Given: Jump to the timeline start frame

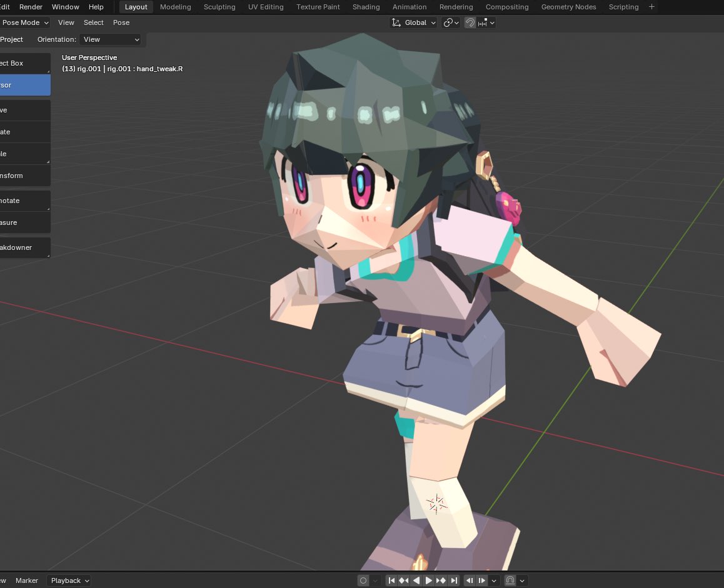Looking at the screenshot, I should pos(391,581).
